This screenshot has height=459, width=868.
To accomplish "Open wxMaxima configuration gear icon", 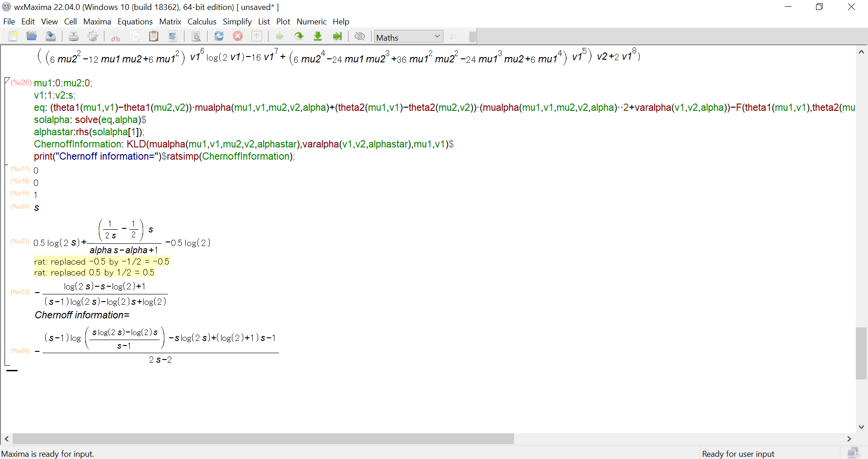I will [x=93, y=37].
